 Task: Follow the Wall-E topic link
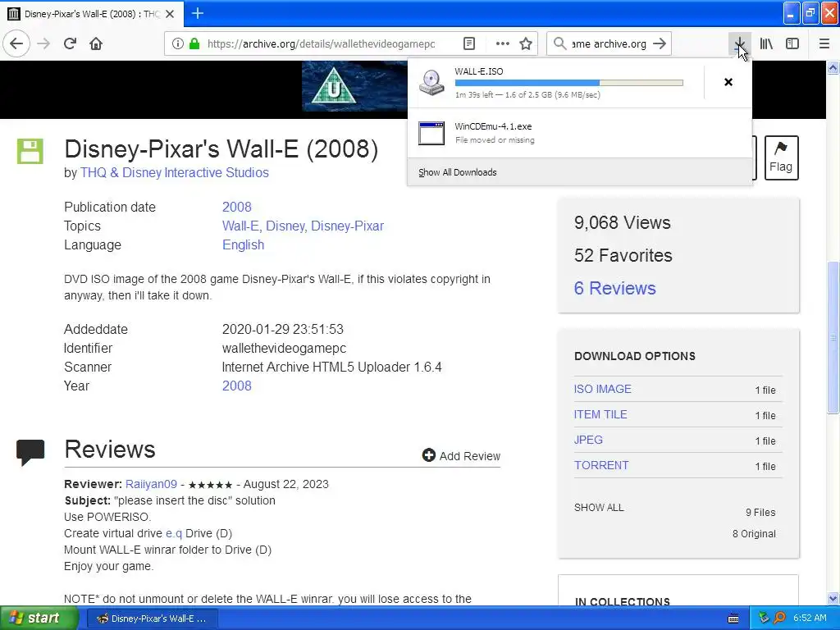click(x=240, y=226)
